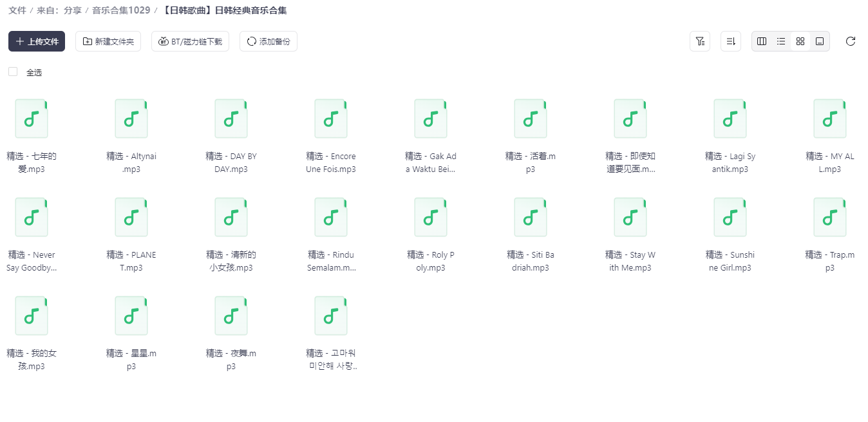
Task: Switch to the preview pane view
Action: [x=820, y=41]
